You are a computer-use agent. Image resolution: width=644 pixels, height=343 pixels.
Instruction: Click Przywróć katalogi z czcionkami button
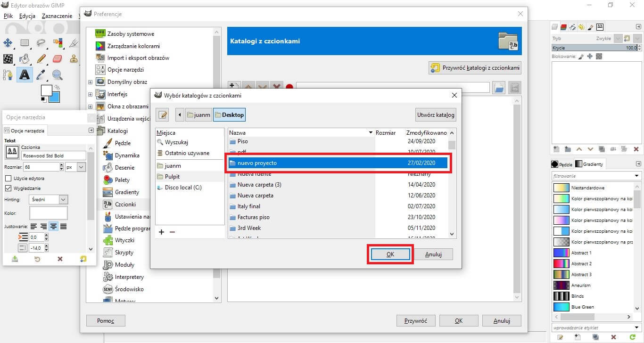[475, 68]
